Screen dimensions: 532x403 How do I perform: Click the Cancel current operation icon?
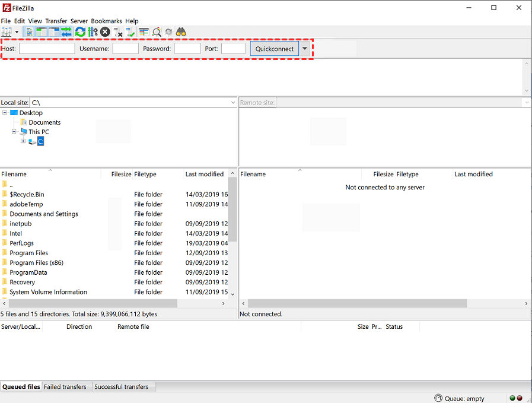(x=105, y=32)
